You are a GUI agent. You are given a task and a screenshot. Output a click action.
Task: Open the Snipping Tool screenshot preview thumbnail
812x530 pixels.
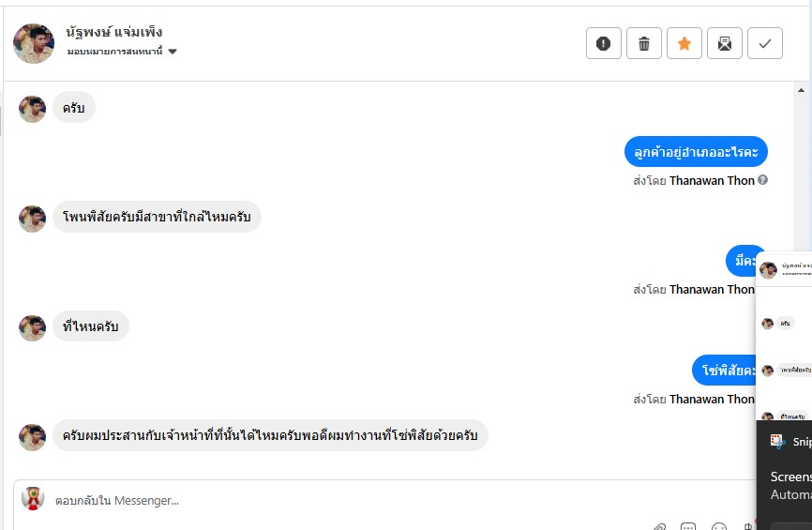[x=784, y=338]
